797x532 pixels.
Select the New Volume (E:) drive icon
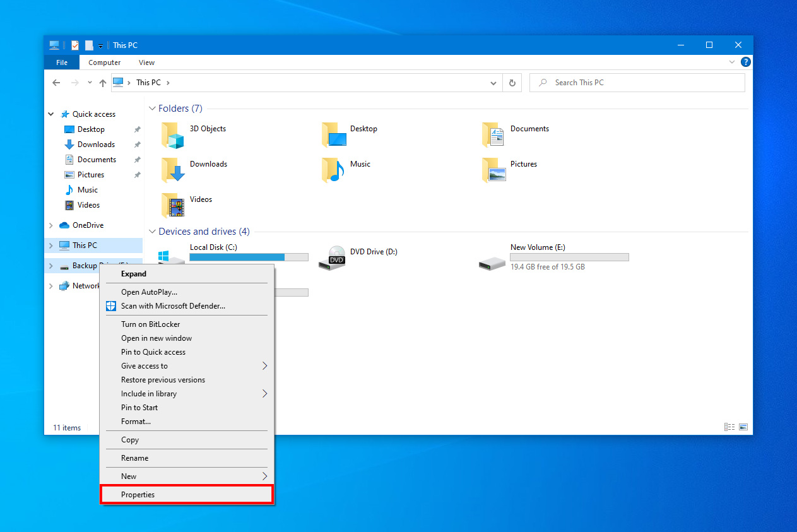coord(492,261)
